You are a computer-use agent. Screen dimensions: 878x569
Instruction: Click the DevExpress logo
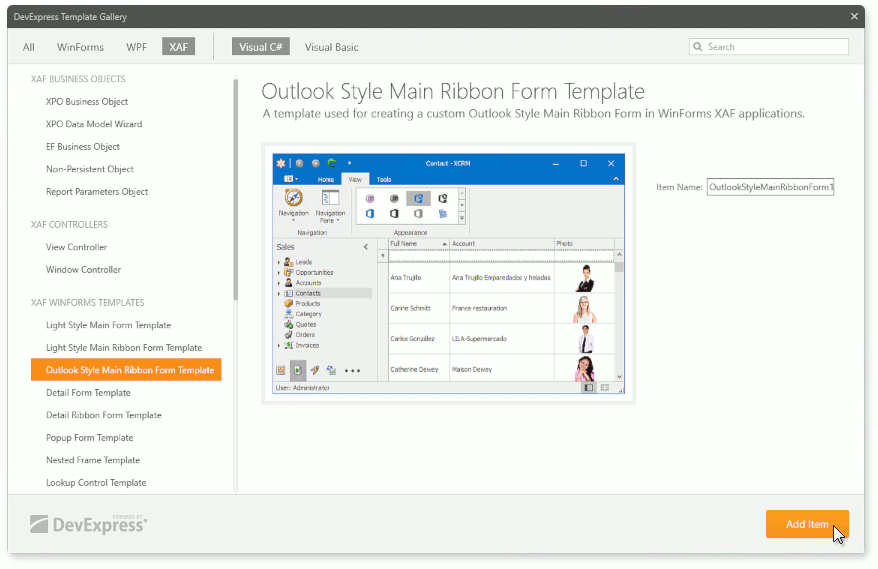88,524
